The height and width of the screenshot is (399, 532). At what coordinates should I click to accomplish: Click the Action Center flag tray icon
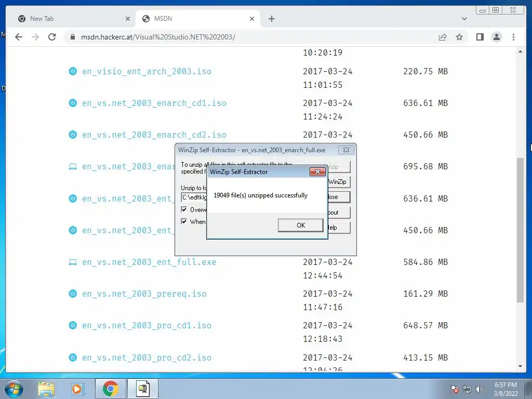coord(455,389)
